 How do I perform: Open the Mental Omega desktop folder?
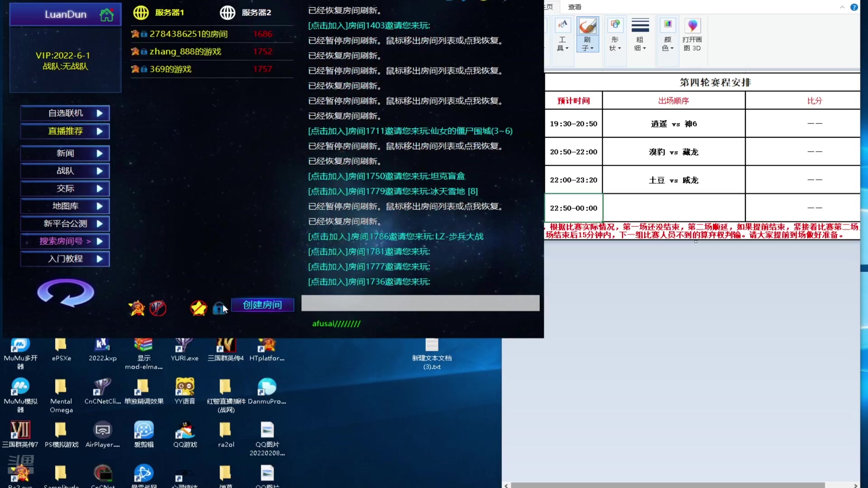point(61,395)
